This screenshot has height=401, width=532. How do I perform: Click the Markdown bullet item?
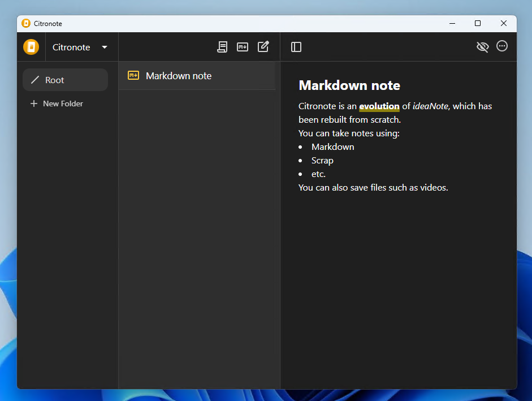click(x=332, y=146)
